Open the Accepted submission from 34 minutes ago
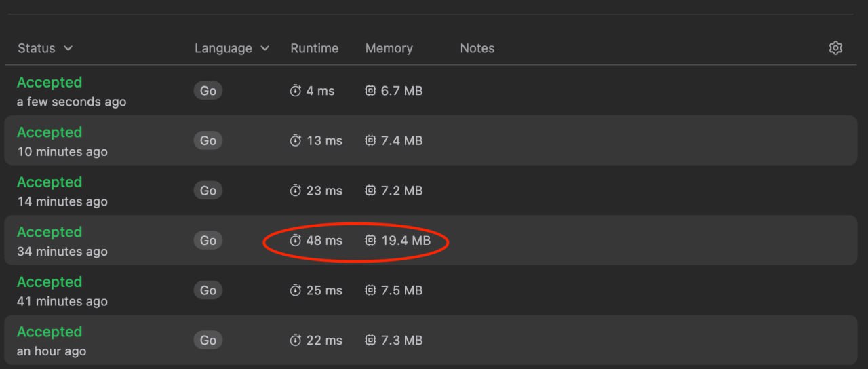Viewport: 868px width, 369px height. coord(50,232)
